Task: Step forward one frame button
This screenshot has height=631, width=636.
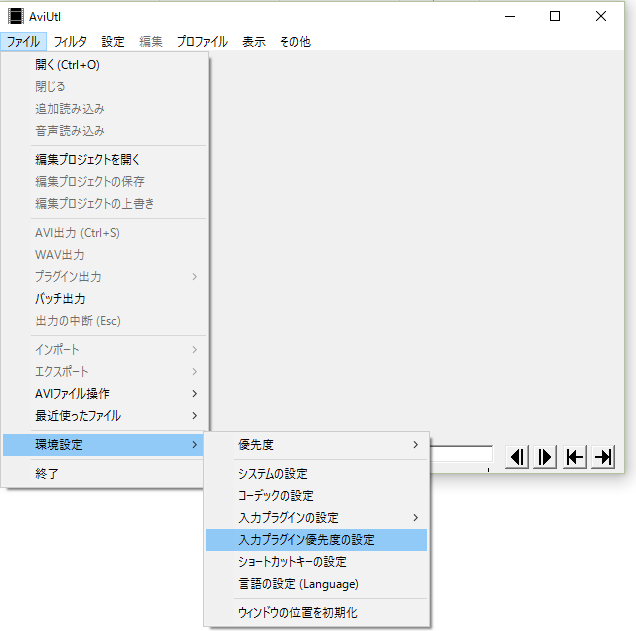Action: [545, 457]
